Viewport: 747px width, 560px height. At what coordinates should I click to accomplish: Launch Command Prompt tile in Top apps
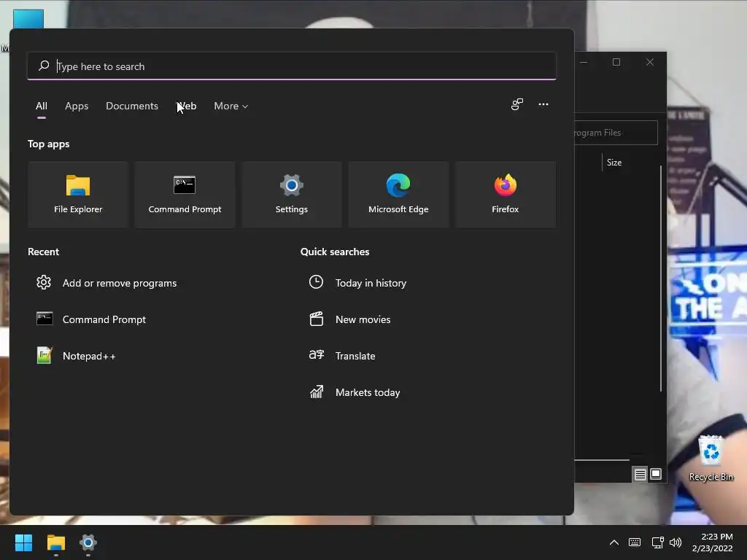(185, 194)
